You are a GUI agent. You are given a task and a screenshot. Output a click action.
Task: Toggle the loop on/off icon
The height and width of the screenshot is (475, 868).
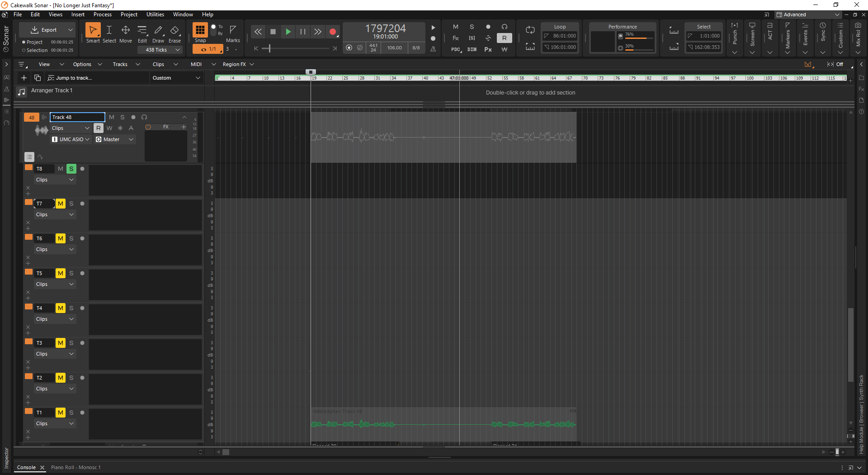(530, 30)
